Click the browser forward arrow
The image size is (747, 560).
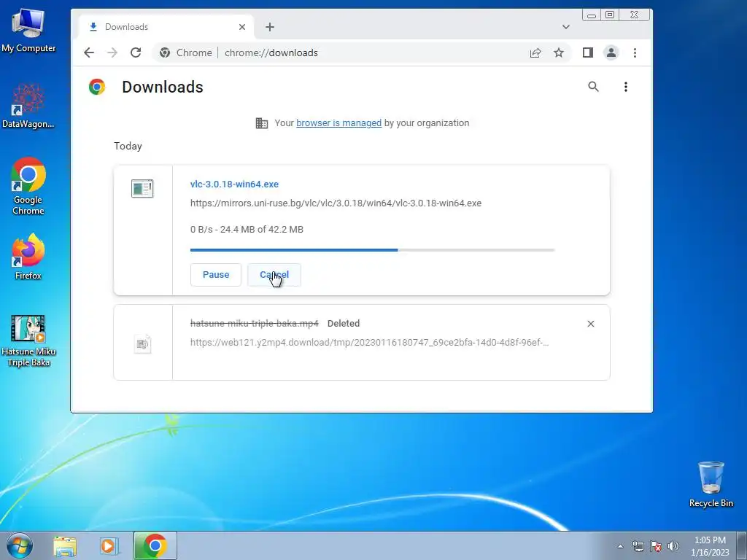[112, 52]
